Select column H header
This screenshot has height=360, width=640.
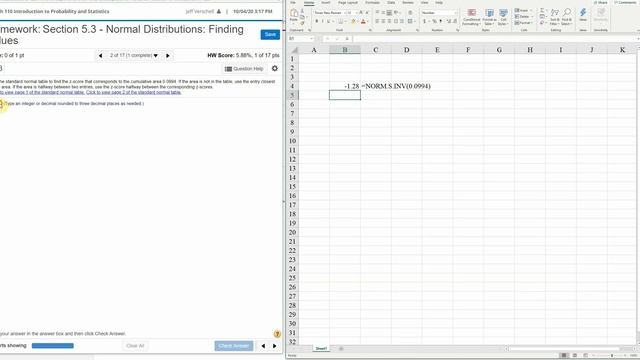(x=530, y=50)
